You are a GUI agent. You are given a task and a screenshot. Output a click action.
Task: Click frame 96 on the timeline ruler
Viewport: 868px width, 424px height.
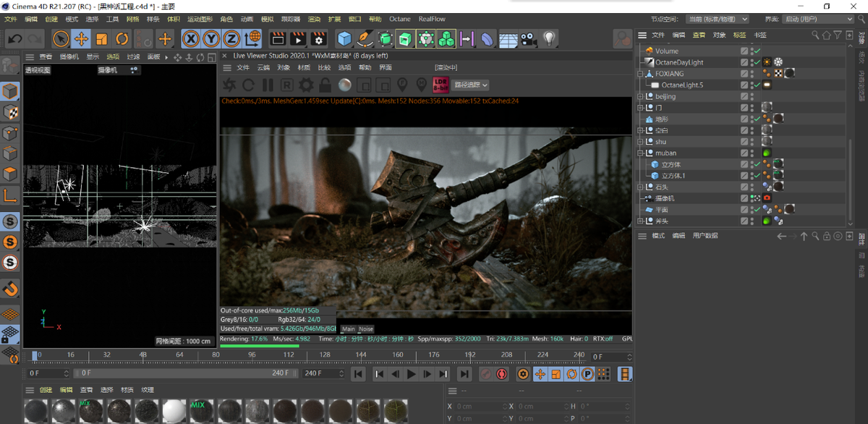click(x=252, y=355)
